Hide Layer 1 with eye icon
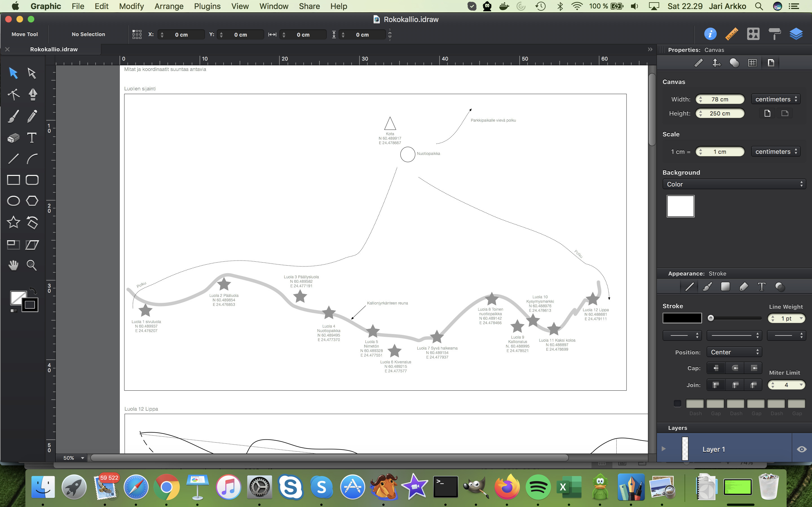 (802, 449)
